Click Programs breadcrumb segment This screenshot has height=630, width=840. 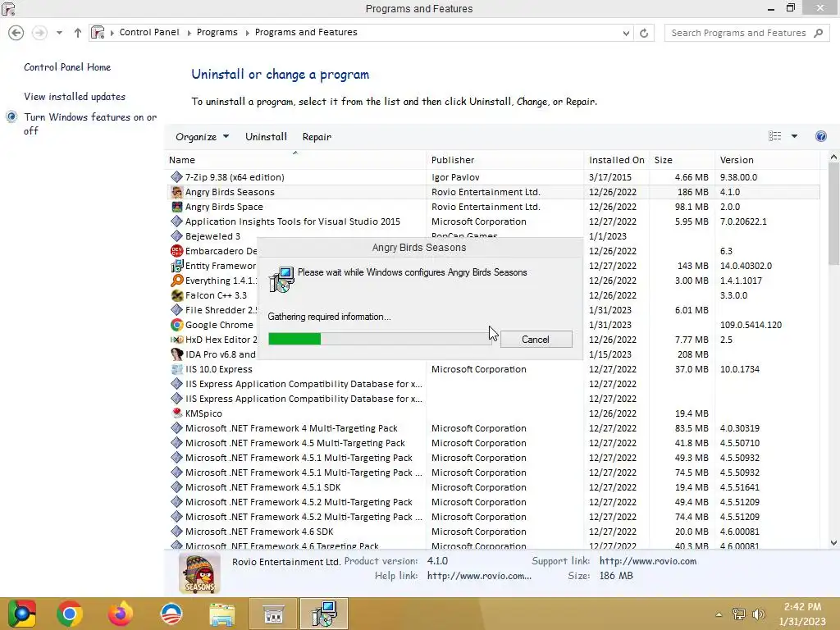(217, 32)
